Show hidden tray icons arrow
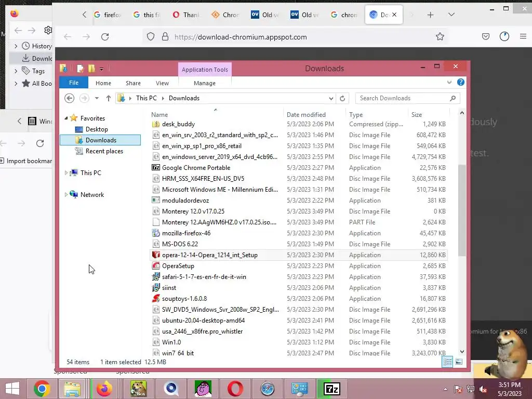This screenshot has height=399, width=532. point(445,389)
